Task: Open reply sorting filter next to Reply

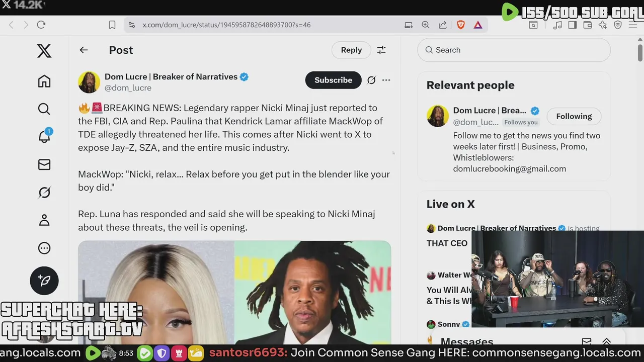Action: pos(381,50)
